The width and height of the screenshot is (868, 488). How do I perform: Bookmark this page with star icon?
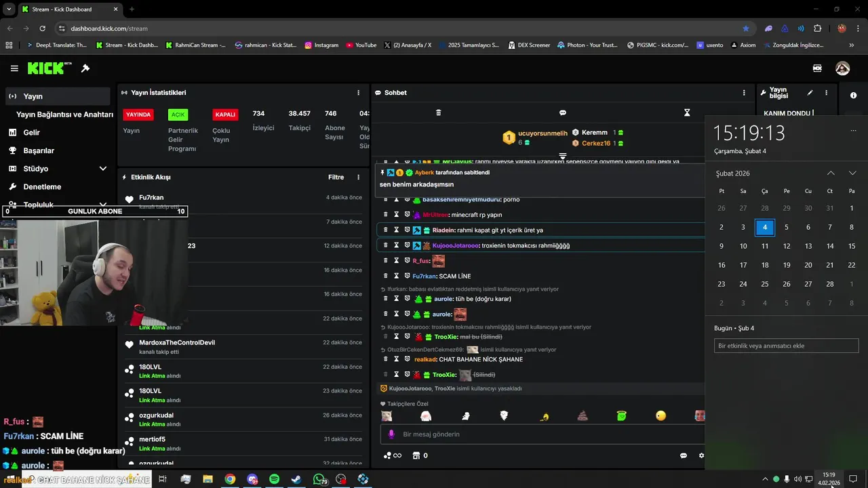point(746,28)
